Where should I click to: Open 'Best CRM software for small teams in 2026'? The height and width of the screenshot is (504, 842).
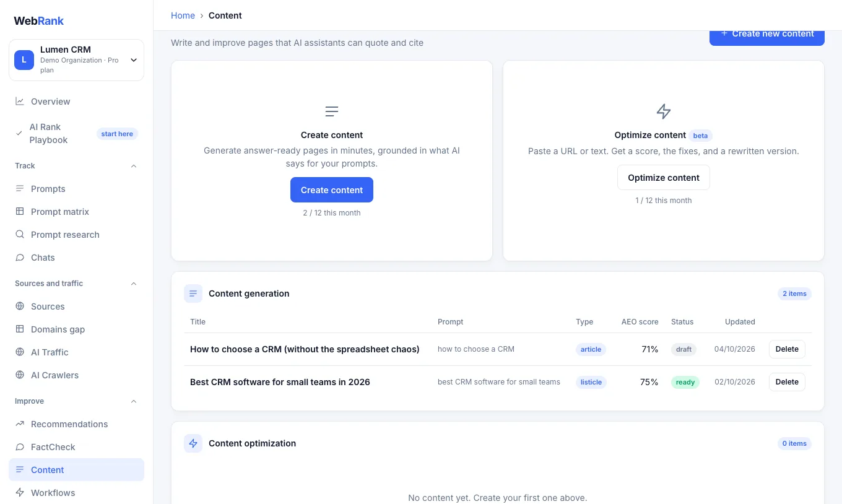pyautogui.click(x=280, y=382)
